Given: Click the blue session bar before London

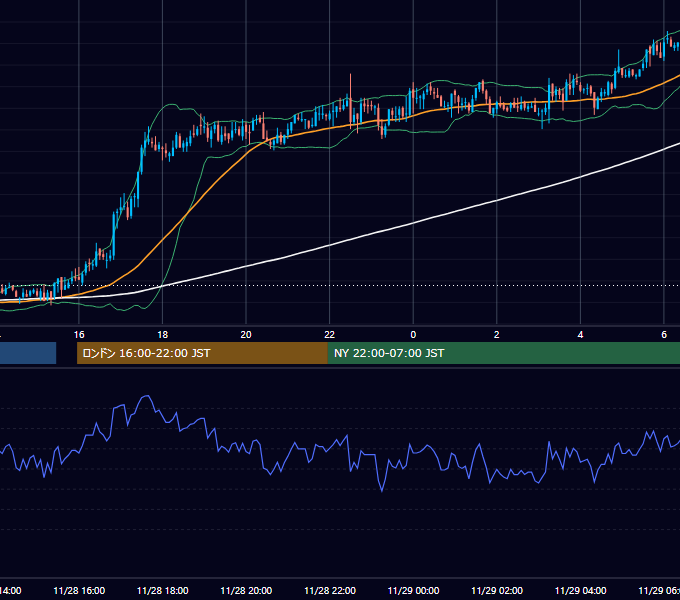Looking at the screenshot, I should [x=28, y=353].
